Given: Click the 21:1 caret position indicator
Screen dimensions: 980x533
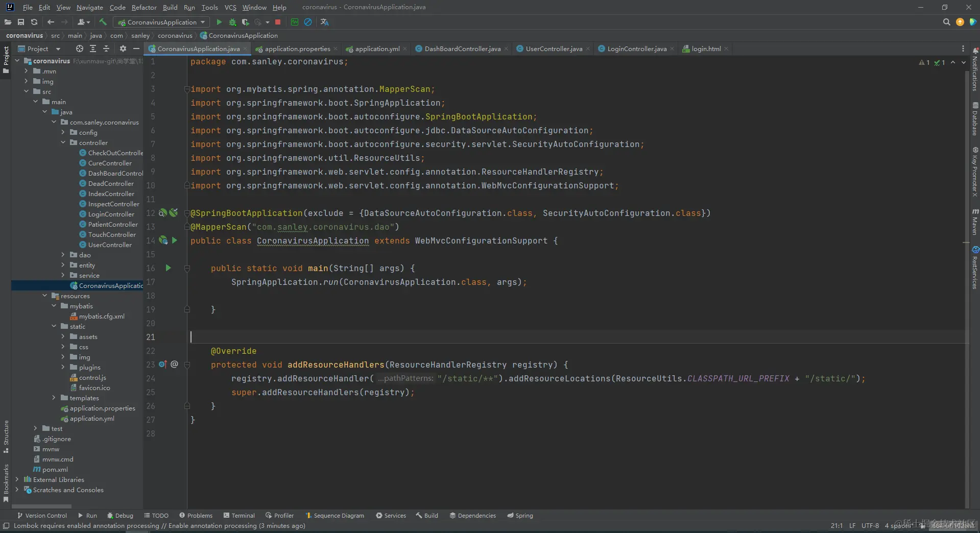Looking at the screenshot, I should click(x=836, y=526).
